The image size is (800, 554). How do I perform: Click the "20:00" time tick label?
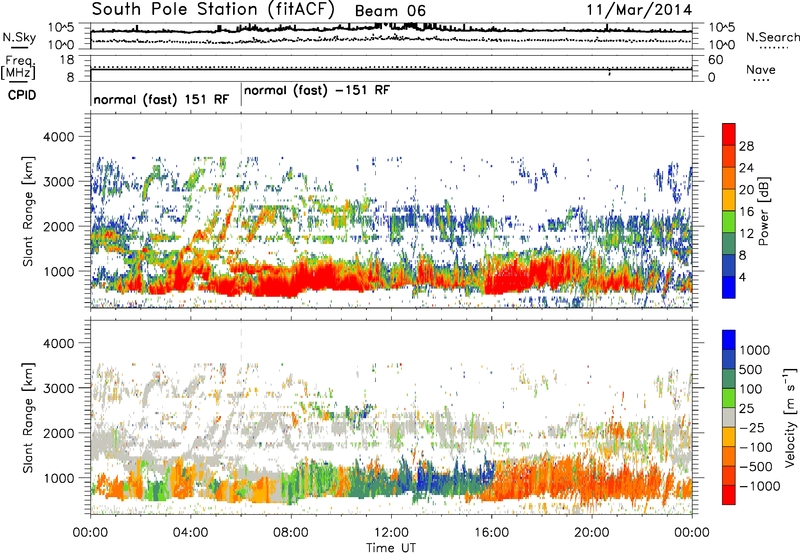pyautogui.click(x=591, y=533)
